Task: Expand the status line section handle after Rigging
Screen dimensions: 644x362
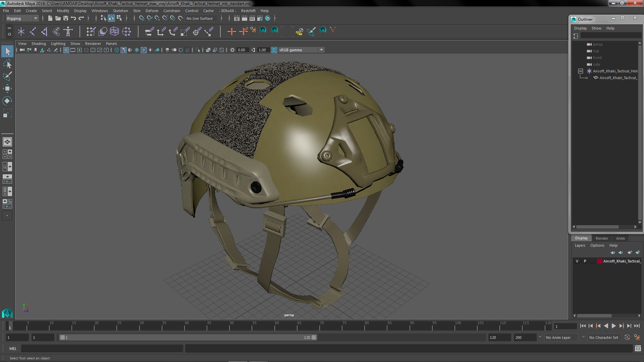Action: pyautogui.click(x=43, y=18)
